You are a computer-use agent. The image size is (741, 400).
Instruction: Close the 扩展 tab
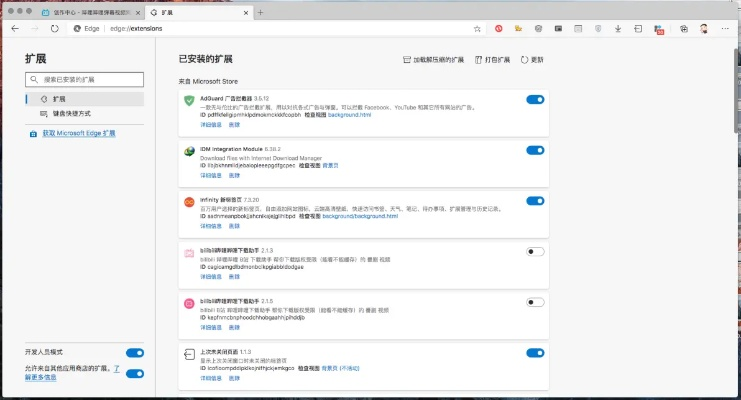coord(246,13)
